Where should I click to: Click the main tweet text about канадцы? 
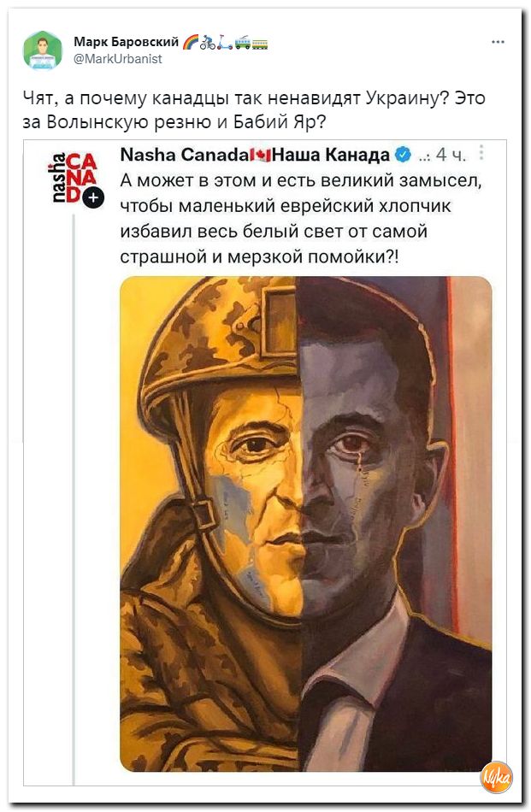click(254, 109)
